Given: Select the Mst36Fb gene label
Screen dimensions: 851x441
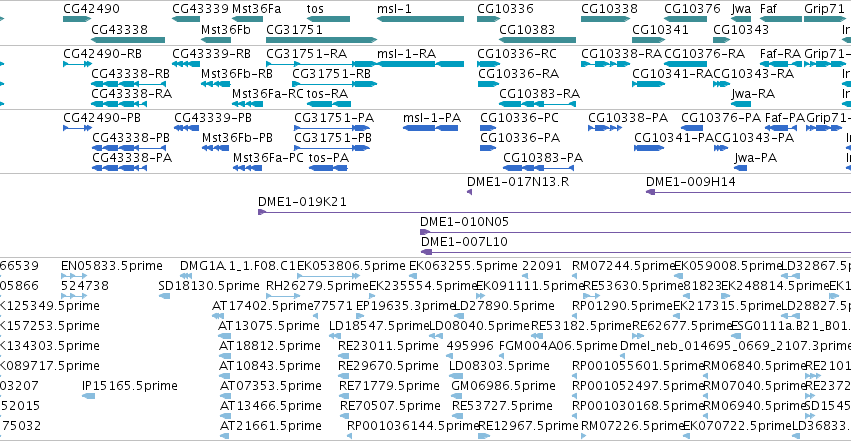Looking at the screenshot, I should pyautogui.click(x=225, y=29).
